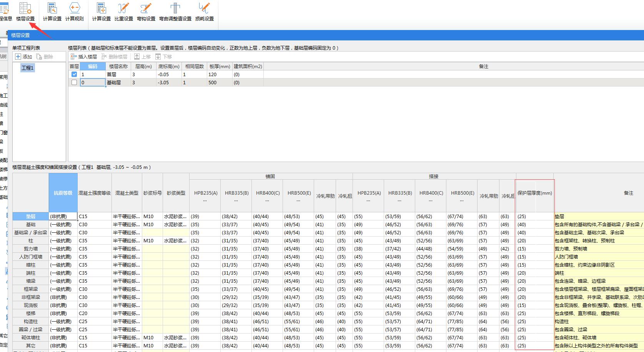Open 计算规则 calculation rules
The height and width of the screenshot is (352, 644).
(x=75, y=12)
